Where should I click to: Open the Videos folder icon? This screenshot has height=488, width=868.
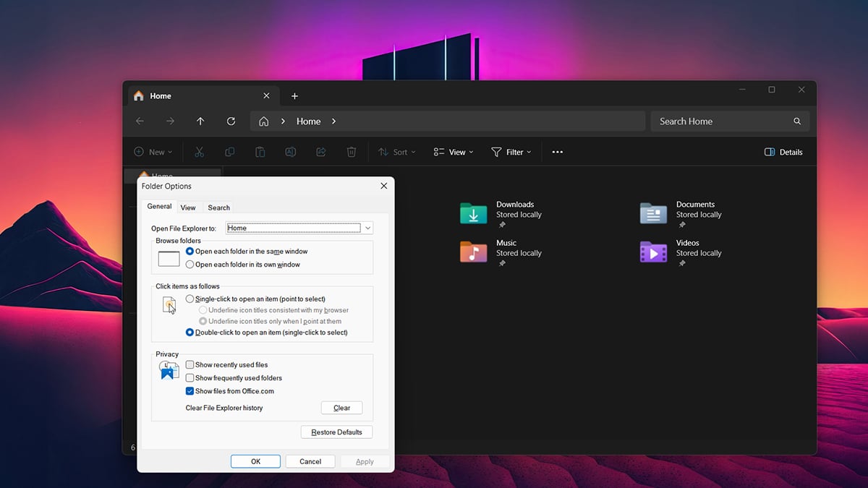(654, 252)
